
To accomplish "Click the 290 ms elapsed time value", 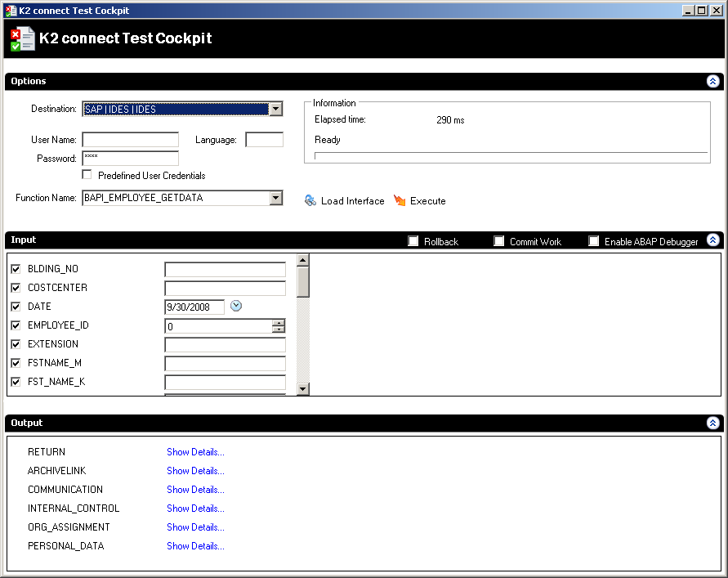I will pyautogui.click(x=450, y=120).
